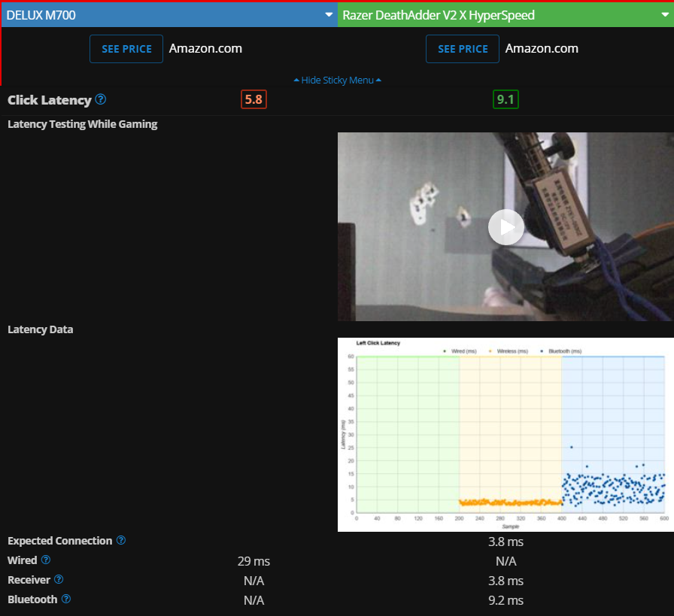Viewport: 674px width, 616px height.
Task: Click the Expected Connection row label
Action: (59, 541)
